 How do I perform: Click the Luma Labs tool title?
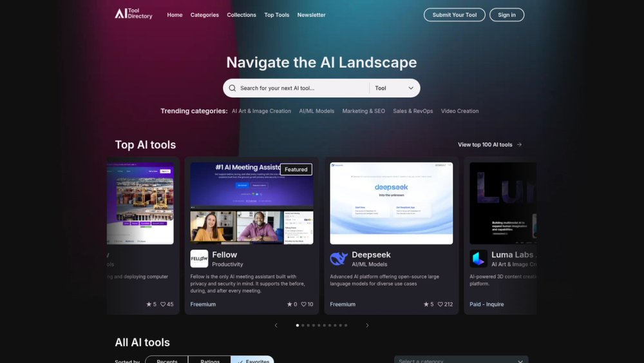(x=513, y=255)
